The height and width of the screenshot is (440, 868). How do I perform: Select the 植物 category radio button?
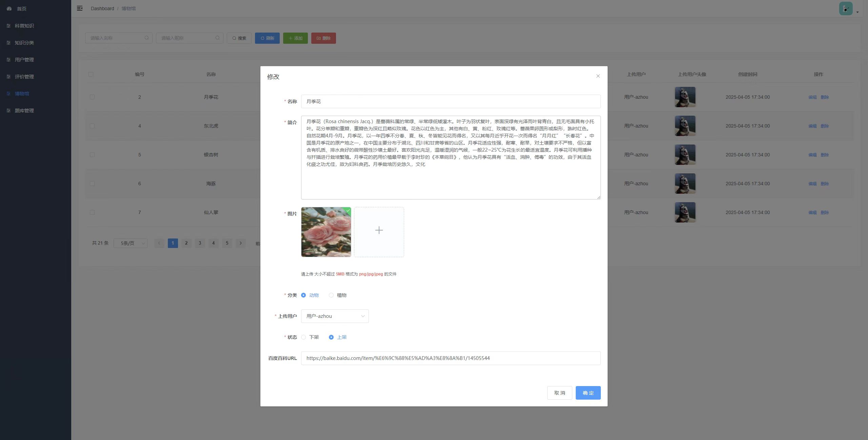pos(331,295)
